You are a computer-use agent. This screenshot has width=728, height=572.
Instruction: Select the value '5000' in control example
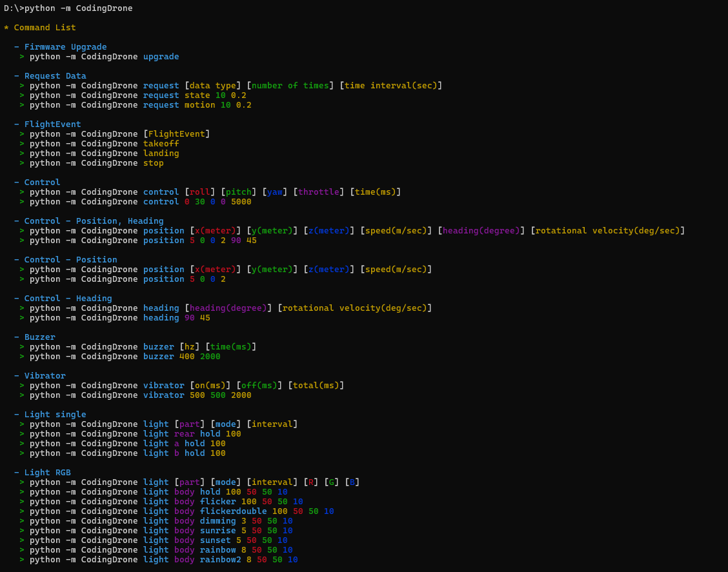[241, 202]
